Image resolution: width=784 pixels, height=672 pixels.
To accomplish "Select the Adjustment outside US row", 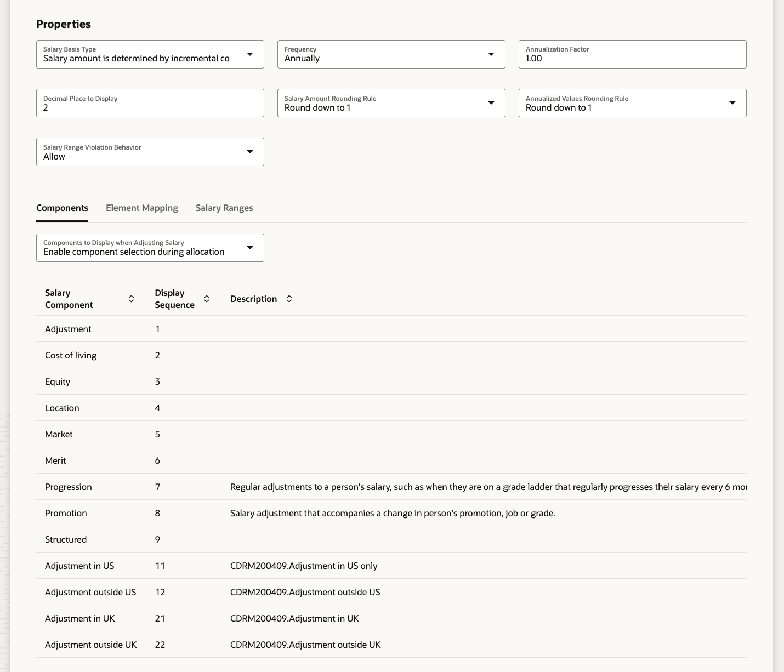I will coord(391,592).
